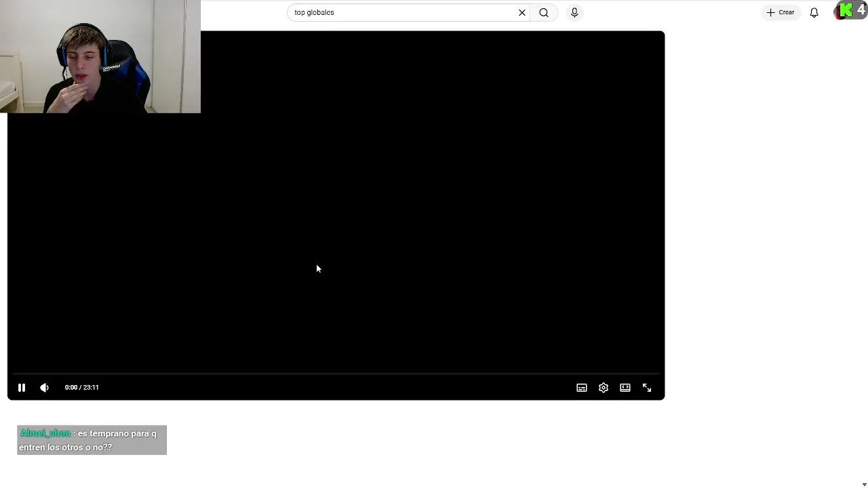Viewport: 868px width, 488px height.
Task: Toggle subtitles closed captions button
Action: [582, 388]
